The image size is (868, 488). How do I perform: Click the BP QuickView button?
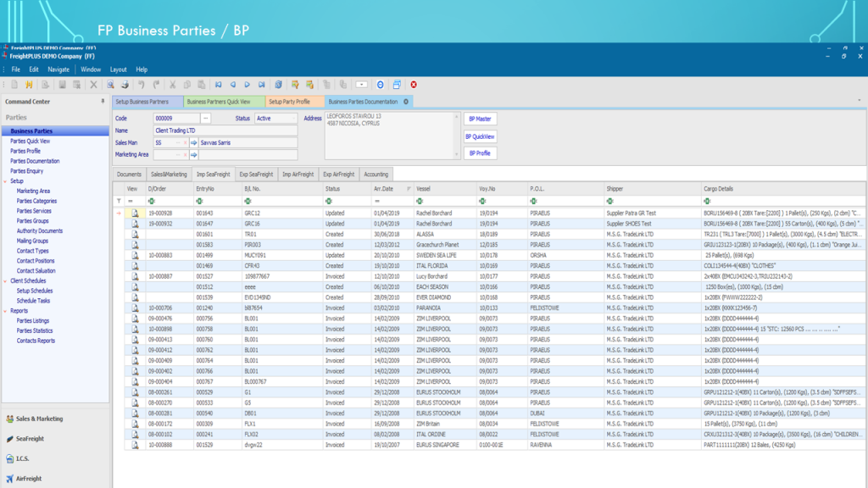[480, 136]
